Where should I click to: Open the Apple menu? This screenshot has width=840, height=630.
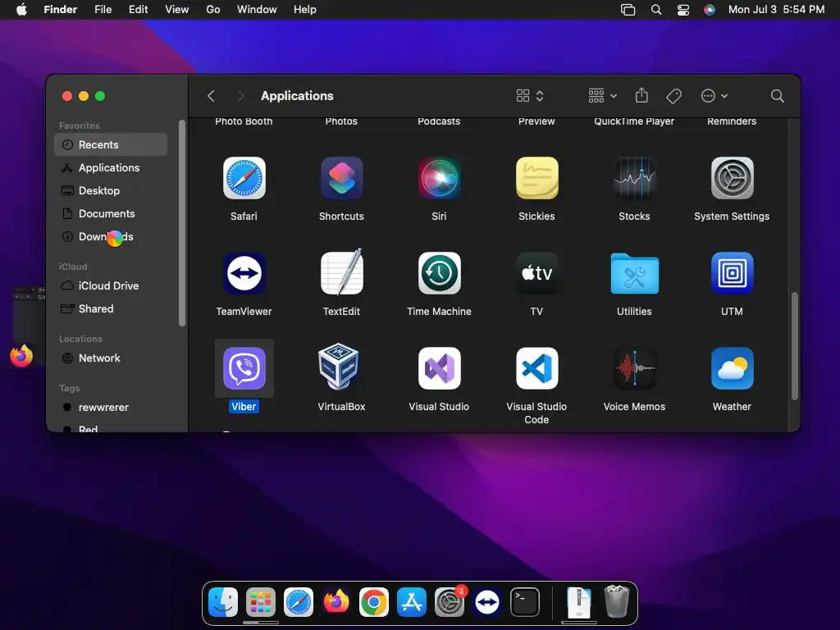(21, 10)
